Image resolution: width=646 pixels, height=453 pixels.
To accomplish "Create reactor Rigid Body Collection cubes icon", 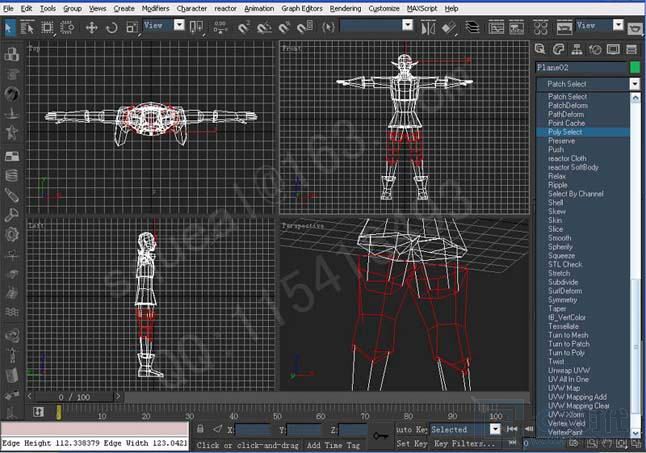I will click(x=12, y=54).
